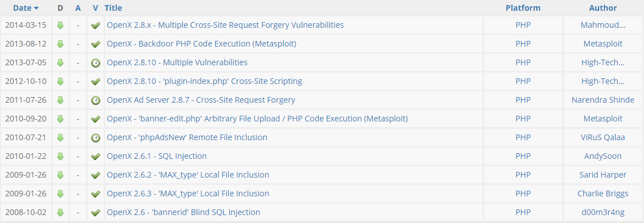Download the 'banner-edit.php' Arbitrary File Upload exploit

pos(61,119)
